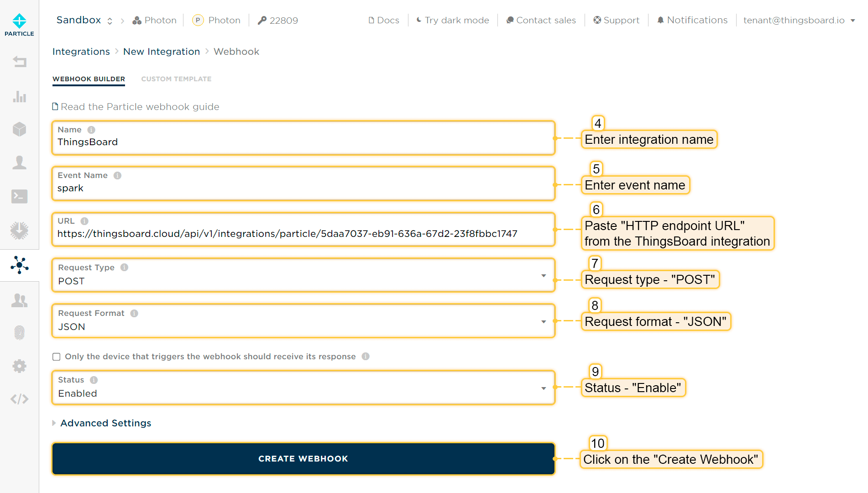The height and width of the screenshot is (493, 868).
Task: Enable device-only webhook response checkbox
Action: coord(57,357)
